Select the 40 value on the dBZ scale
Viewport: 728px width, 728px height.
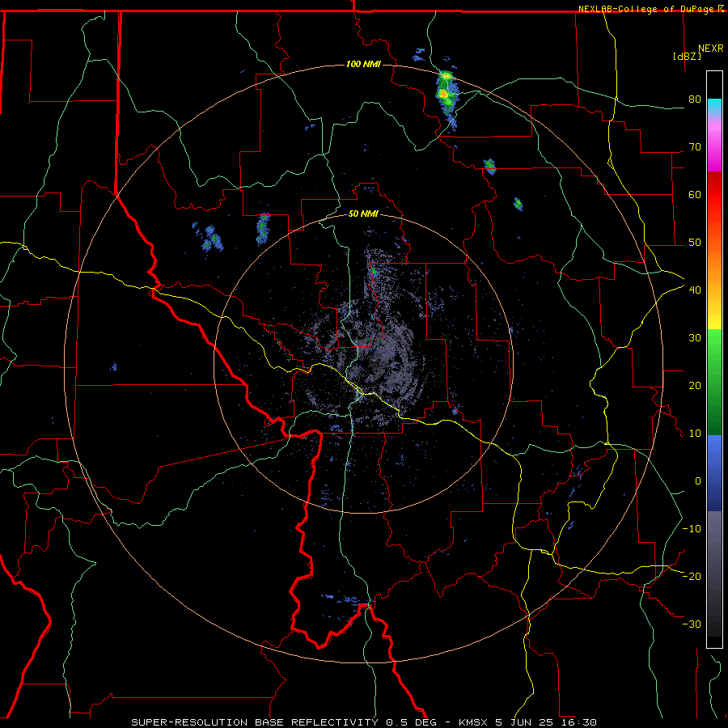[x=695, y=290]
